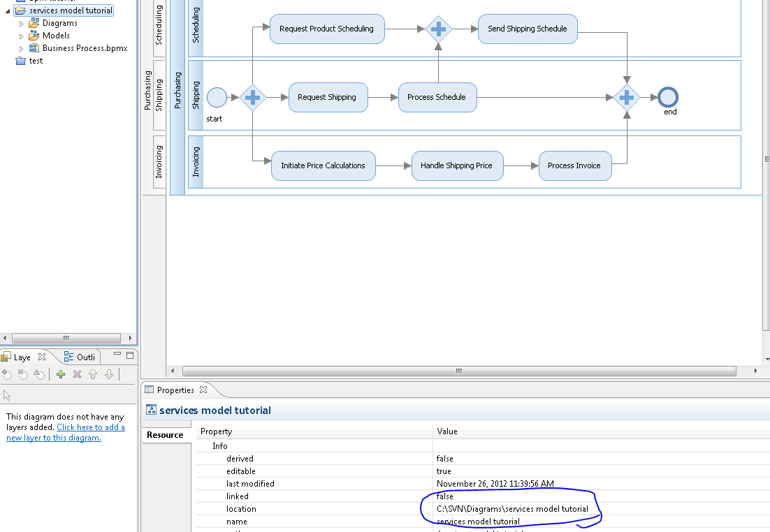Image resolution: width=770 pixels, height=532 pixels.
Task: Click the red delete layer X icon
Action: pyautogui.click(x=77, y=375)
